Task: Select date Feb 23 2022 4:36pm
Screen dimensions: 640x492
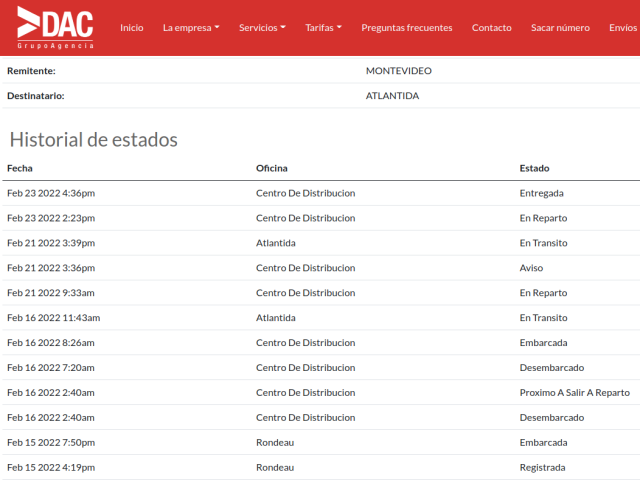Action: point(51,193)
